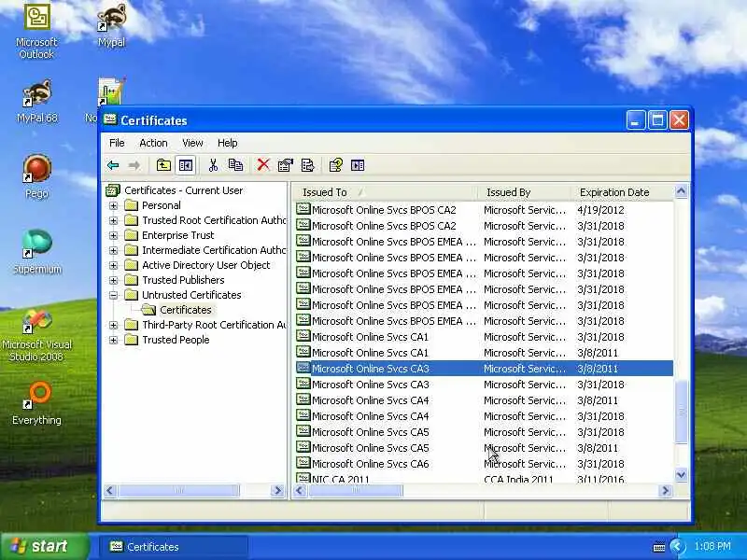Sort by Issued To column header

coord(385,192)
